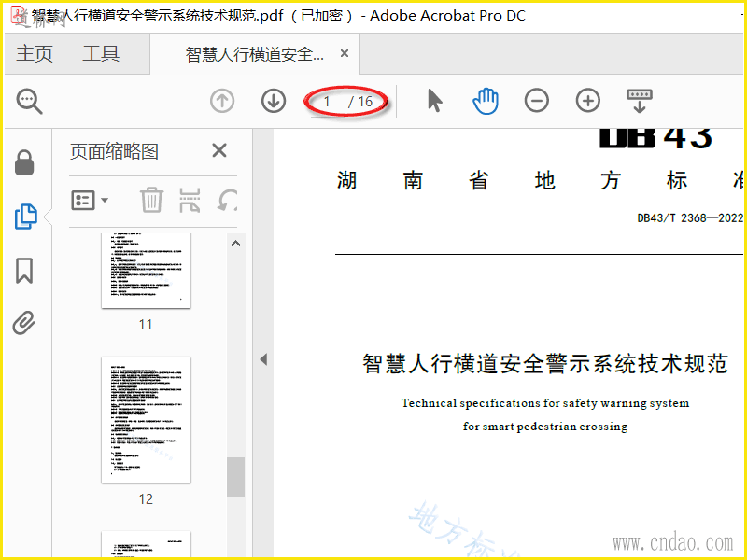Go to next page arrow
747x560 pixels.
[x=274, y=101]
